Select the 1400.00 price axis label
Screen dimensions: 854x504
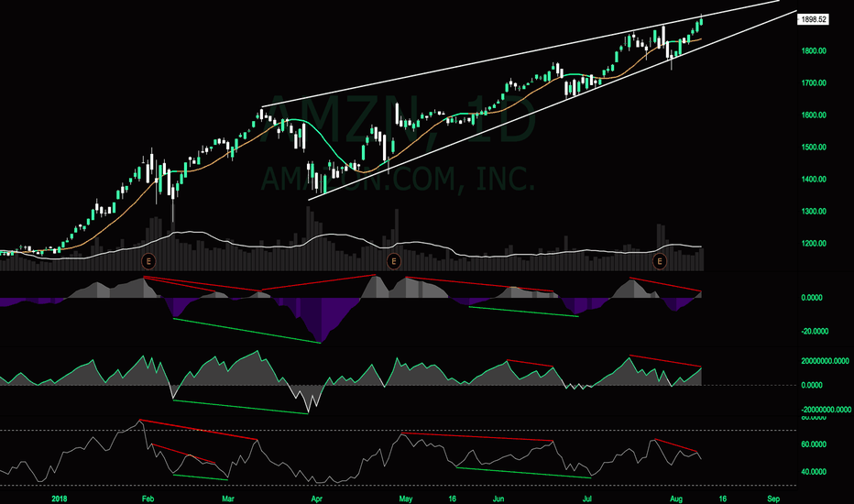click(814, 180)
